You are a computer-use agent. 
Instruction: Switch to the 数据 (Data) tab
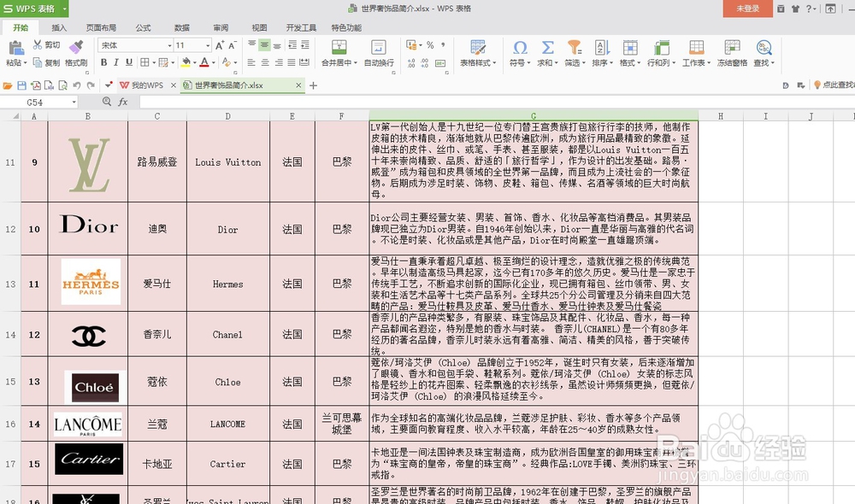(182, 28)
